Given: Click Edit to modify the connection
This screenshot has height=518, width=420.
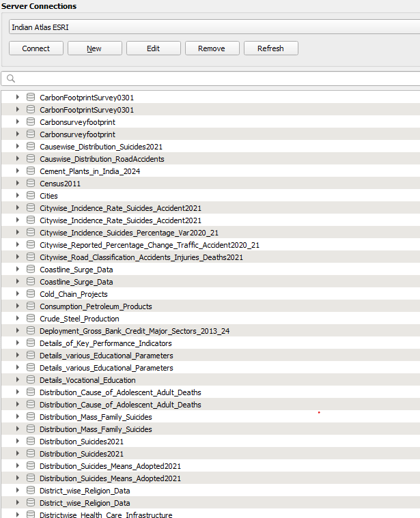Looking at the screenshot, I should (153, 48).
